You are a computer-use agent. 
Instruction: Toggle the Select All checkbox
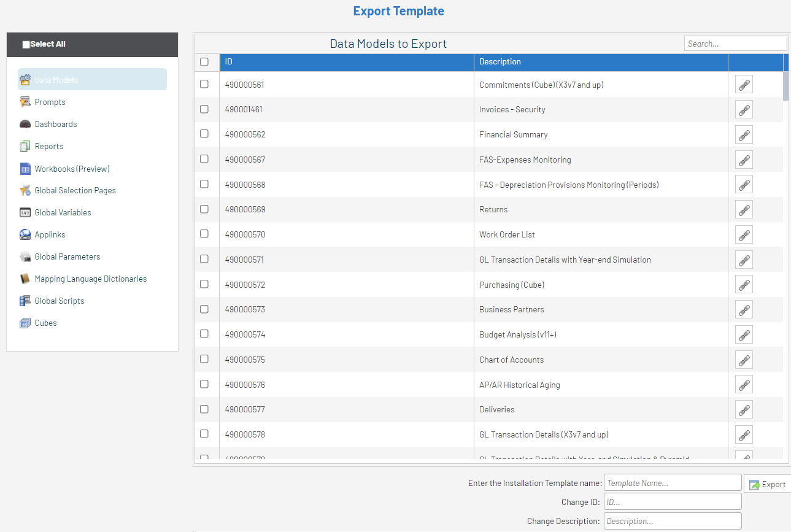pos(26,45)
